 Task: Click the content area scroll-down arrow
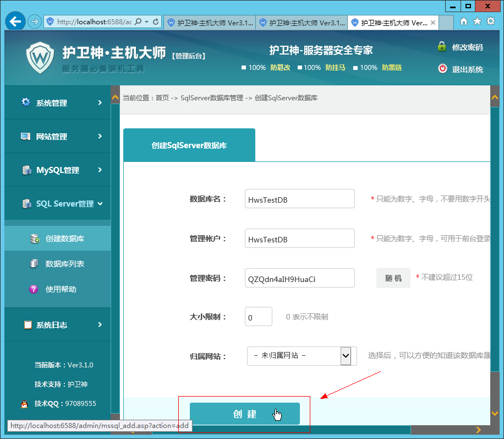click(x=495, y=413)
